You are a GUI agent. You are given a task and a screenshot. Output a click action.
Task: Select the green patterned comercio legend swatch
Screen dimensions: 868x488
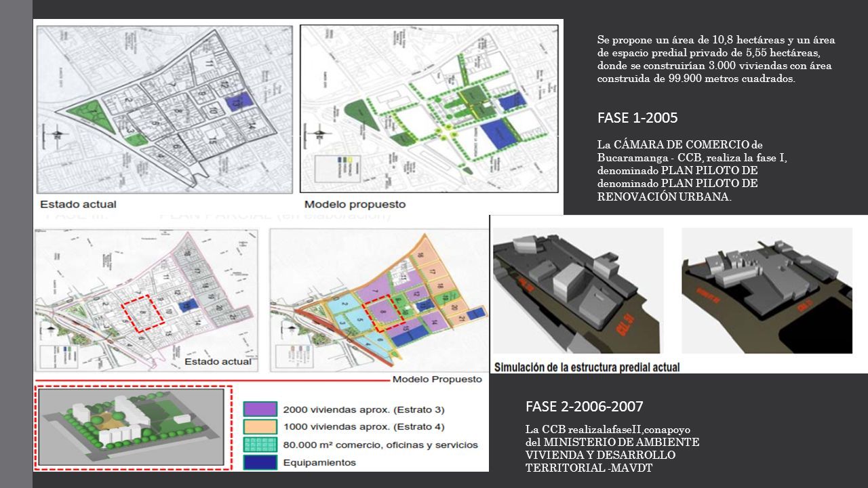[260, 445]
